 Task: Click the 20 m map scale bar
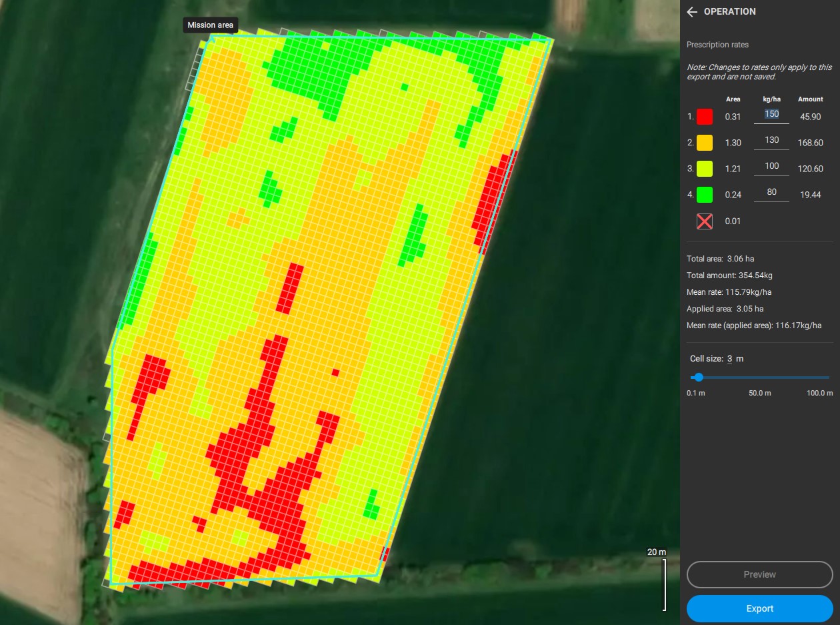pos(663,584)
